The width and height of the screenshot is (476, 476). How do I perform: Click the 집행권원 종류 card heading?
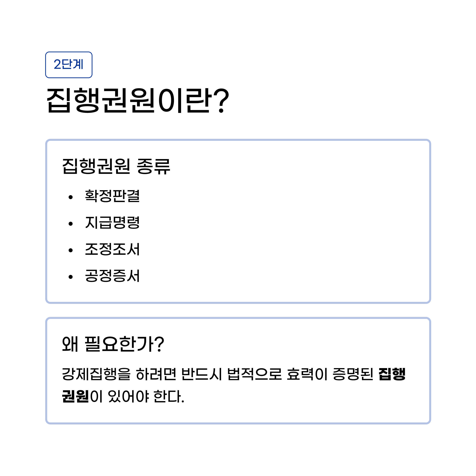point(116,166)
